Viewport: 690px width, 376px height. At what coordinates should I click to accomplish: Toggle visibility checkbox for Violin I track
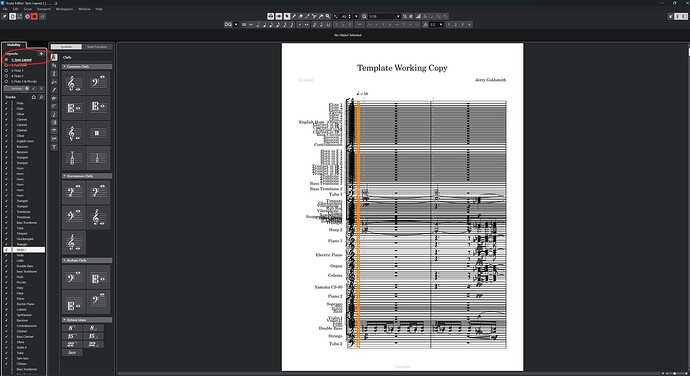tap(6, 250)
